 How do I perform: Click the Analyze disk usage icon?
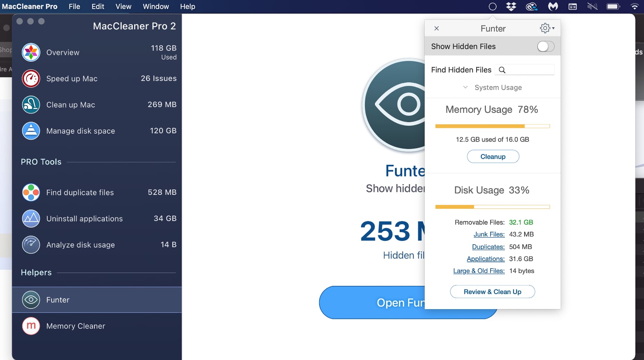pyautogui.click(x=31, y=245)
